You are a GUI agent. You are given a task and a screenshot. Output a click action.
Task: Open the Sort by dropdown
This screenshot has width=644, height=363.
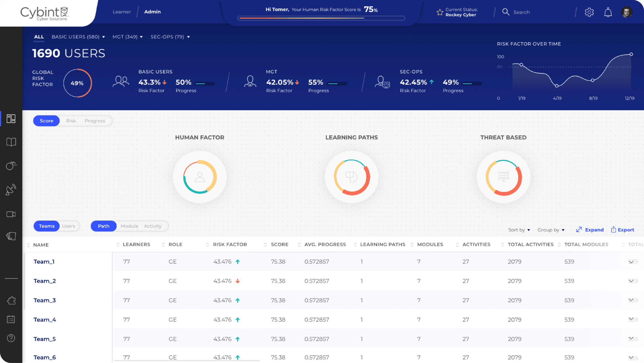pos(519,230)
